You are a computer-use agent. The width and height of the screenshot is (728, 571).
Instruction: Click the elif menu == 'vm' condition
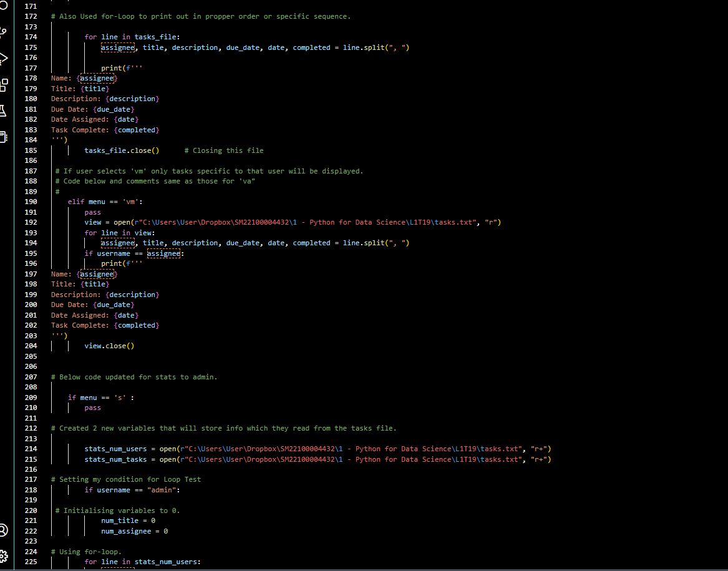point(104,201)
